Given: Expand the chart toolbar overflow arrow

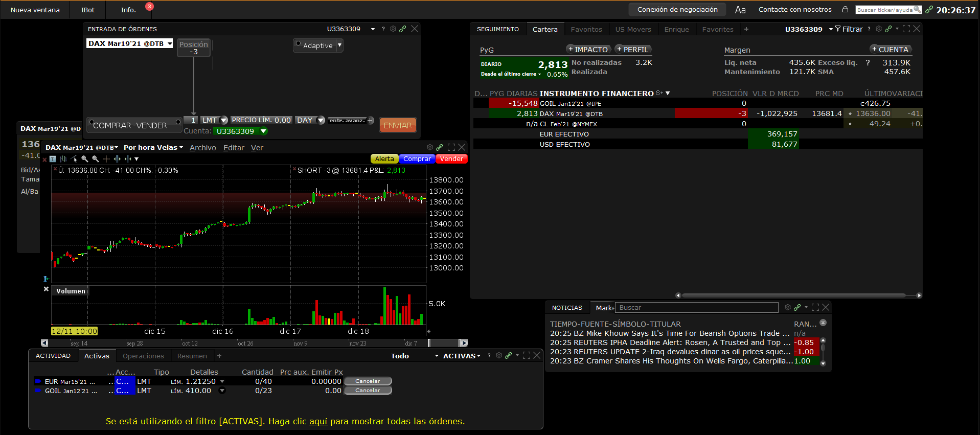Looking at the screenshot, I should [x=136, y=159].
